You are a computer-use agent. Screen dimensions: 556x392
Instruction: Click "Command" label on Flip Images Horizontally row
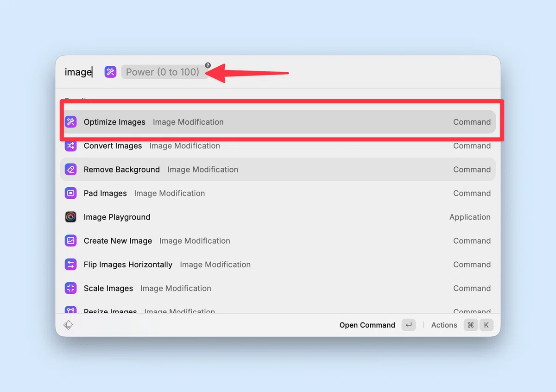[472, 265]
